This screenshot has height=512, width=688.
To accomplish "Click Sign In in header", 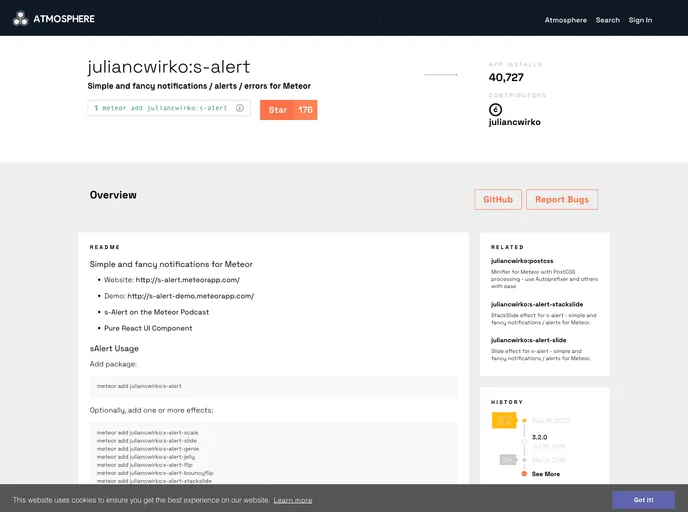I will click(x=640, y=20).
